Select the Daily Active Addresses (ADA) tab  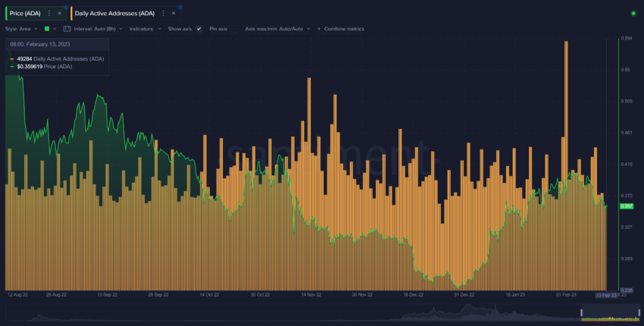tap(115, 14)
